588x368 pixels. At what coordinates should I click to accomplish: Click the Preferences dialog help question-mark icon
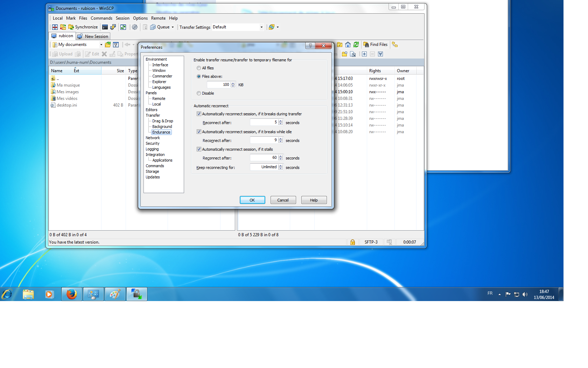(x=310, y=46)
